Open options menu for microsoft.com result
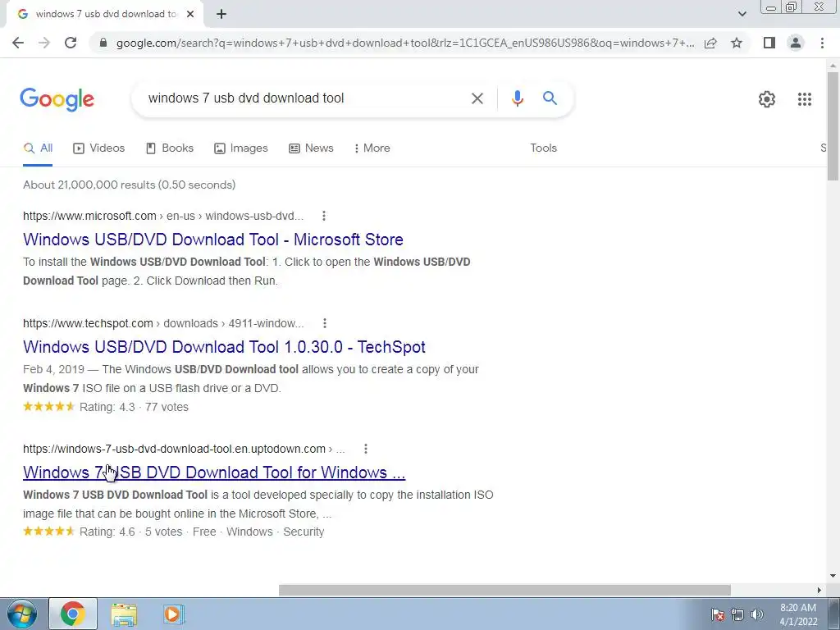Viewport: 840px width, 630px height. coord(323,216)
